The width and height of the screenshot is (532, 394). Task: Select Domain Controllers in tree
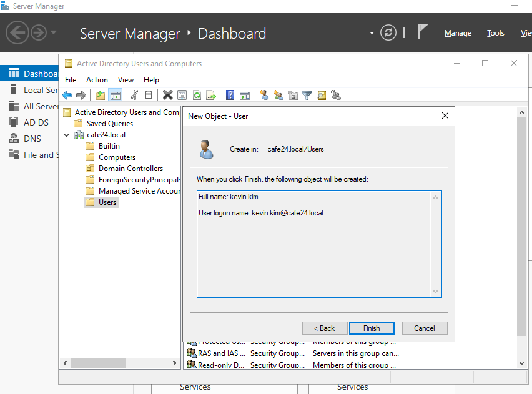pos(131,169)
